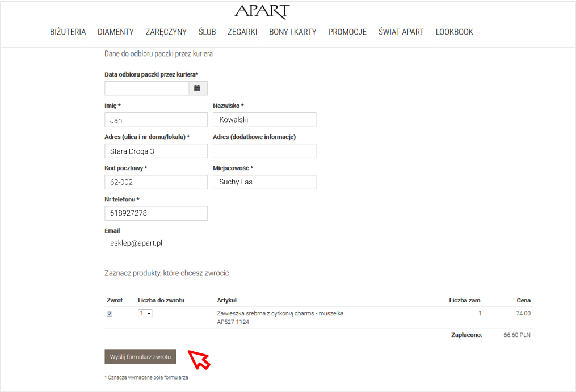Click the APART logo

tap(262, 12)
